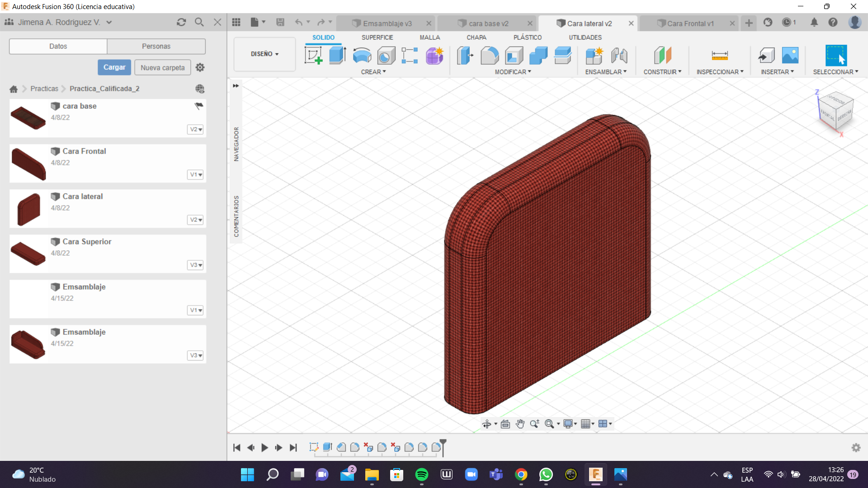This screenshot has height=488, width=868.
Task: Jump to timeline beginning
Action: (236, 448)
